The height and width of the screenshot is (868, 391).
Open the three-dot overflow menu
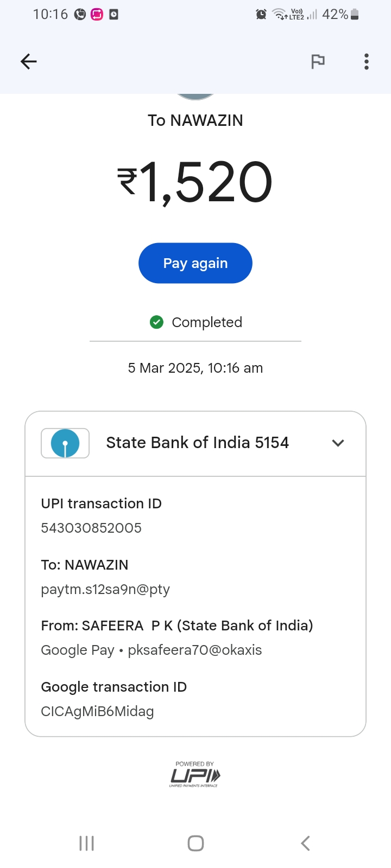click(367, 62)
